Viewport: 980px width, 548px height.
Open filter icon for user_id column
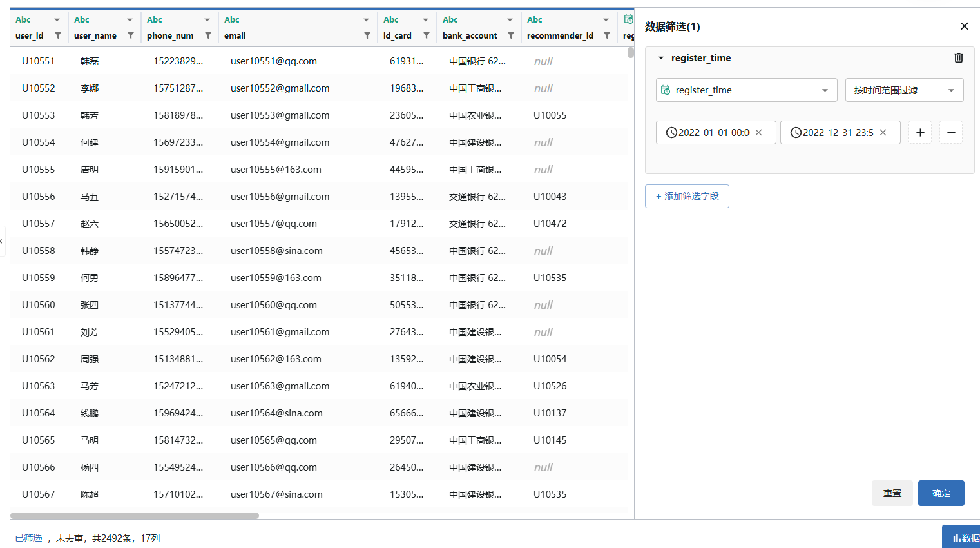[58, 35]
